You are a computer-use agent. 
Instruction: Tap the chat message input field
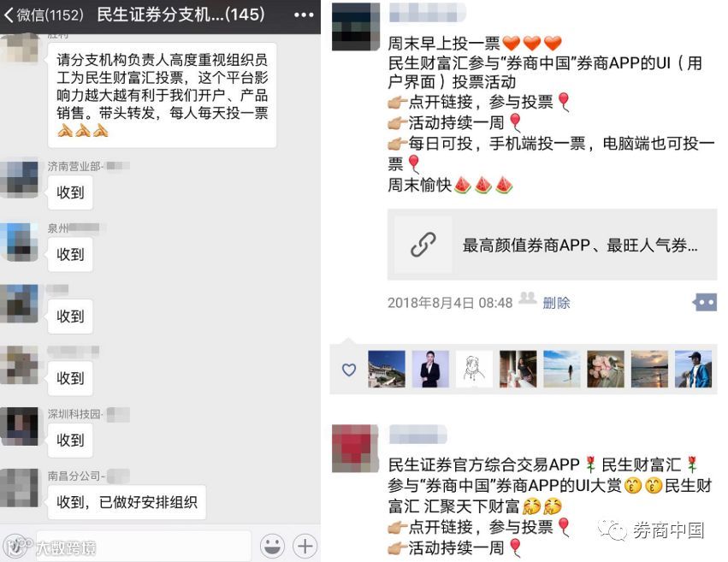point(144,546)
